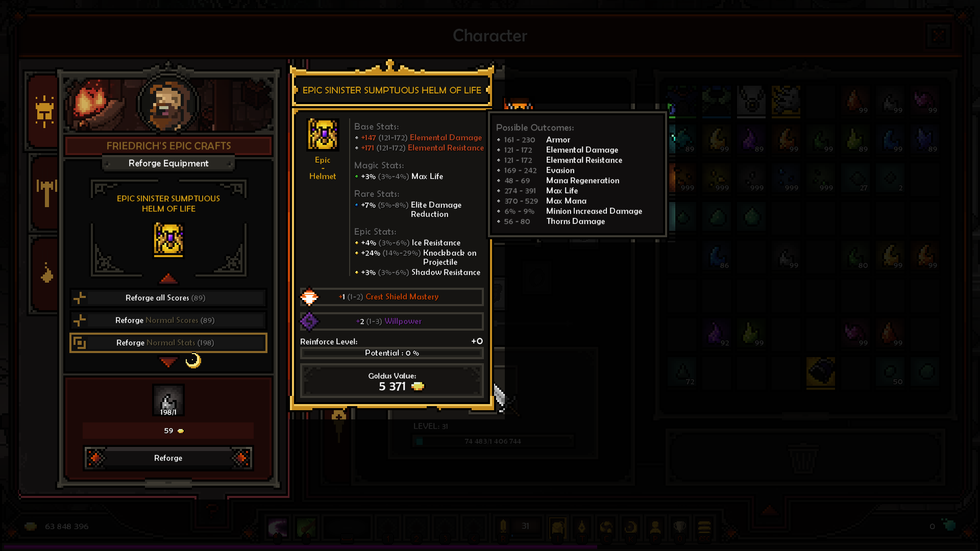Open the potion flask sidebar tab
The height and width of the screenshot is (551, 980).
tap(46, 273)
